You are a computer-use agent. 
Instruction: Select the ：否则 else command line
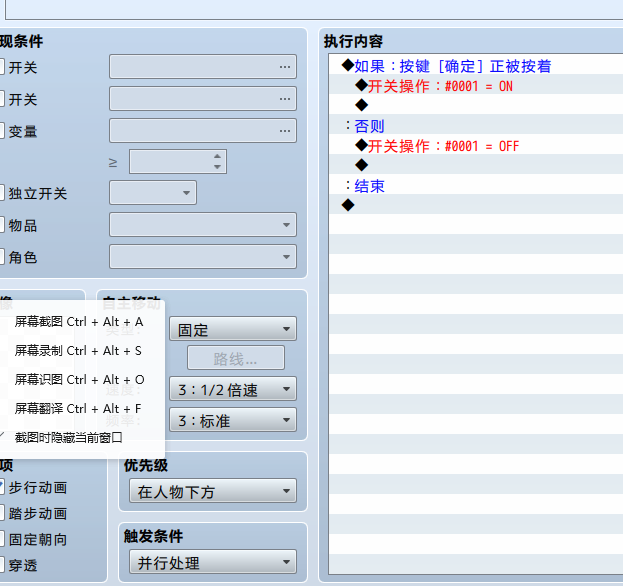point(476,125)
